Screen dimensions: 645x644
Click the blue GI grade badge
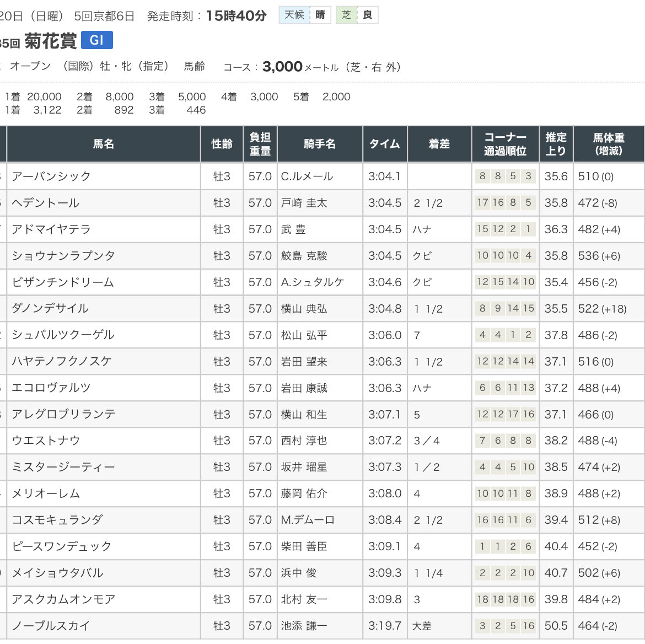click(x=96, y=40)
